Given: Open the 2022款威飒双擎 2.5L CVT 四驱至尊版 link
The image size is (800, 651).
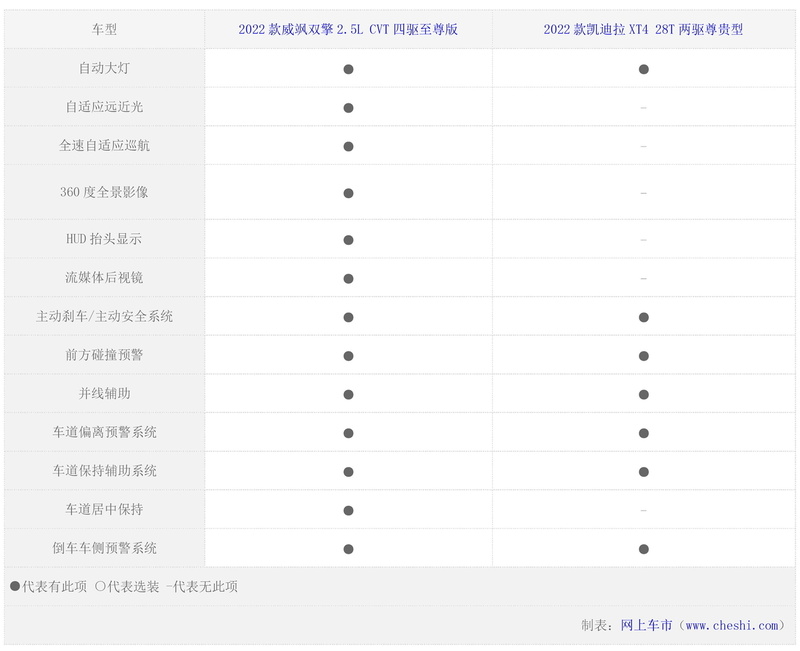Looking at the screenshot, I should [348, 30].
